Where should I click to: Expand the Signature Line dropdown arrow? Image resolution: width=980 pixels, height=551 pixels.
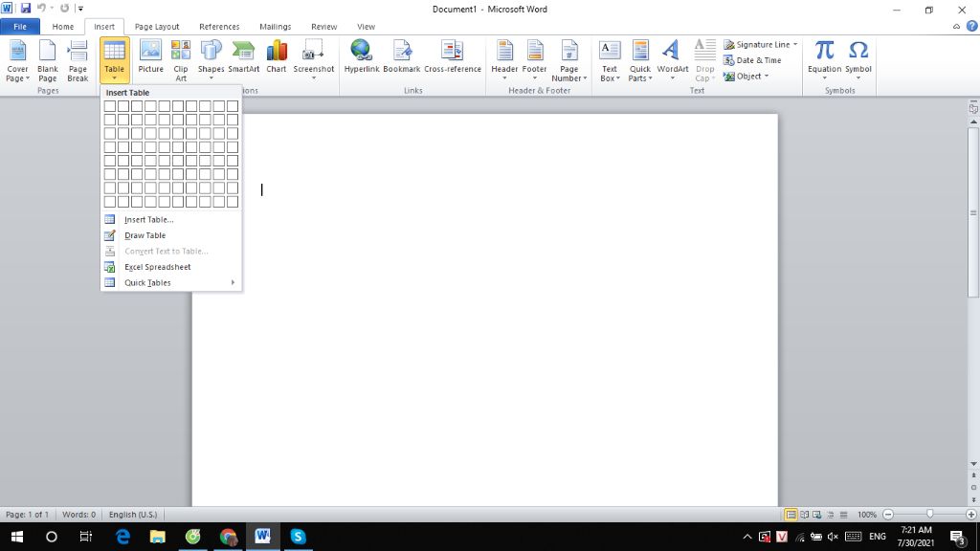click(x=795, y=45)
